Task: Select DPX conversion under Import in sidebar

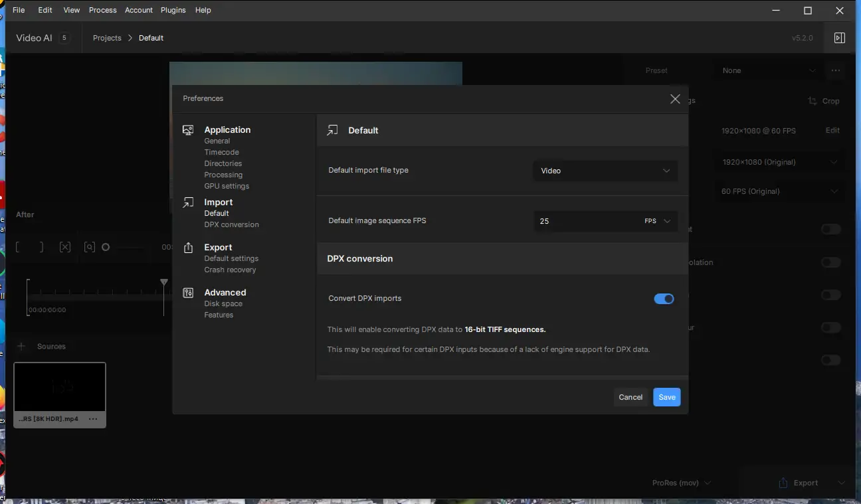Action: pyautogui.click(x=232, y=225)
